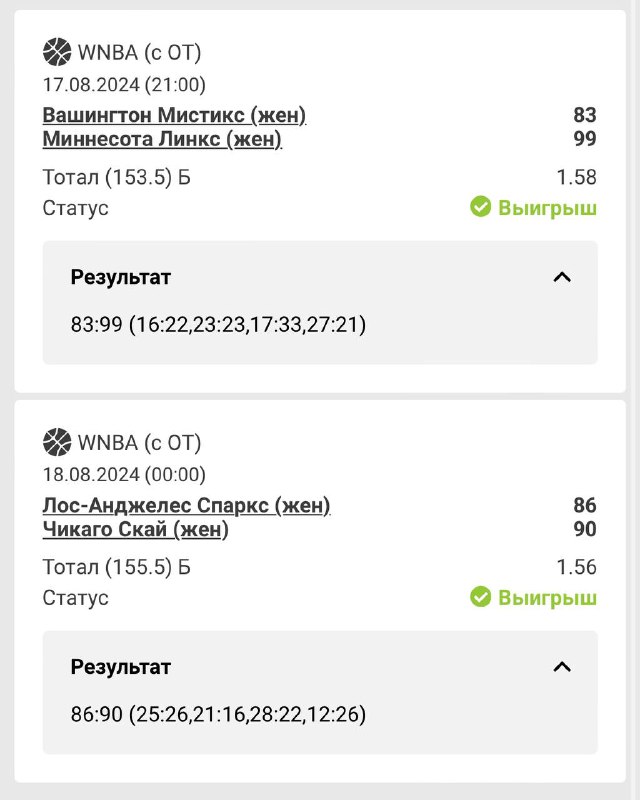Image resolution: width=640 pixels, height=800 pixels.
Task: Click the 1.56 odds value
Action: [576, 568]
